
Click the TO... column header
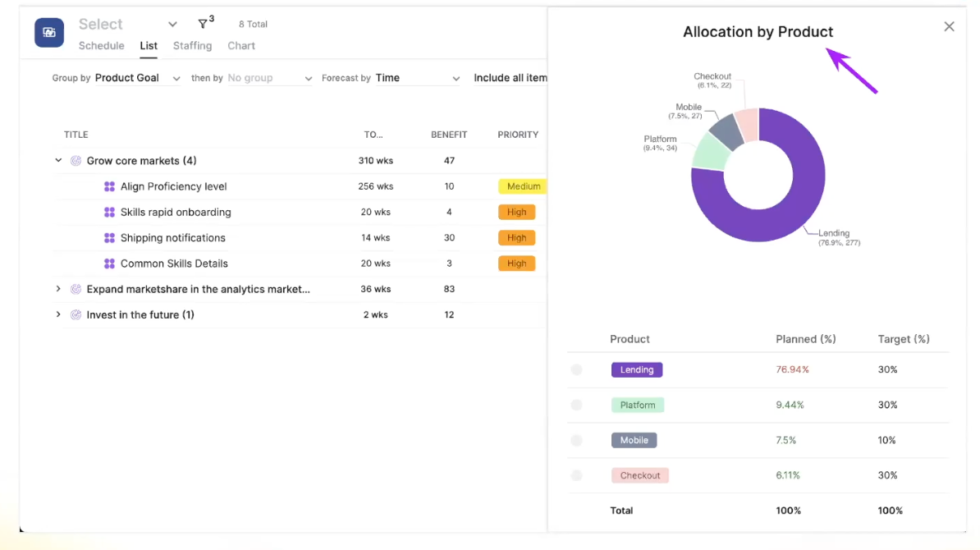373,135
